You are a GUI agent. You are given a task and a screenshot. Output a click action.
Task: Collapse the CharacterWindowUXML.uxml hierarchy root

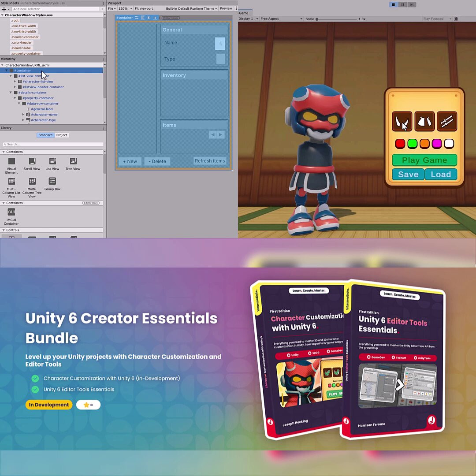3,65
